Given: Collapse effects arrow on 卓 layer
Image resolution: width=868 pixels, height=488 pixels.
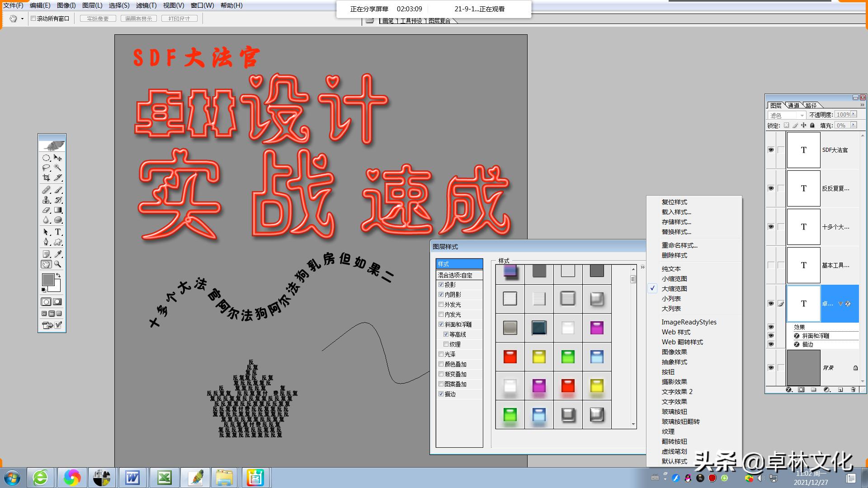Looking at the screenshot, I should (x=840, y=304).
